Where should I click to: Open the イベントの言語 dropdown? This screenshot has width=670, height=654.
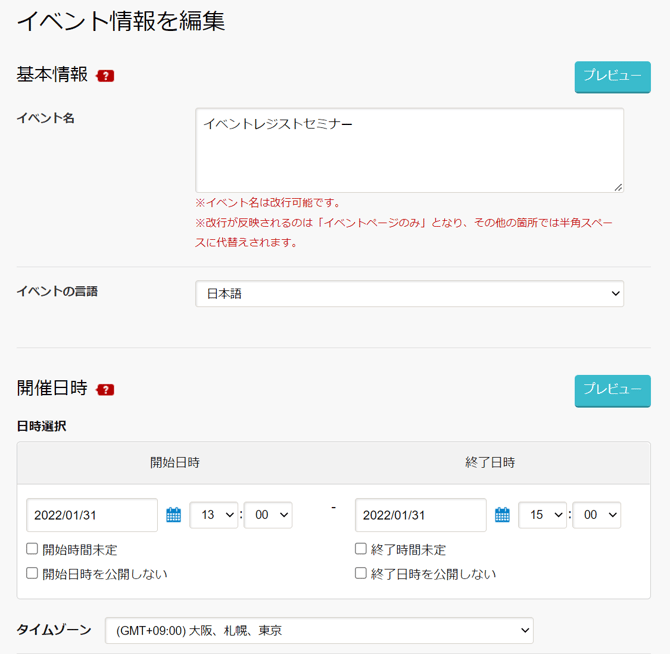click(409, 293)
